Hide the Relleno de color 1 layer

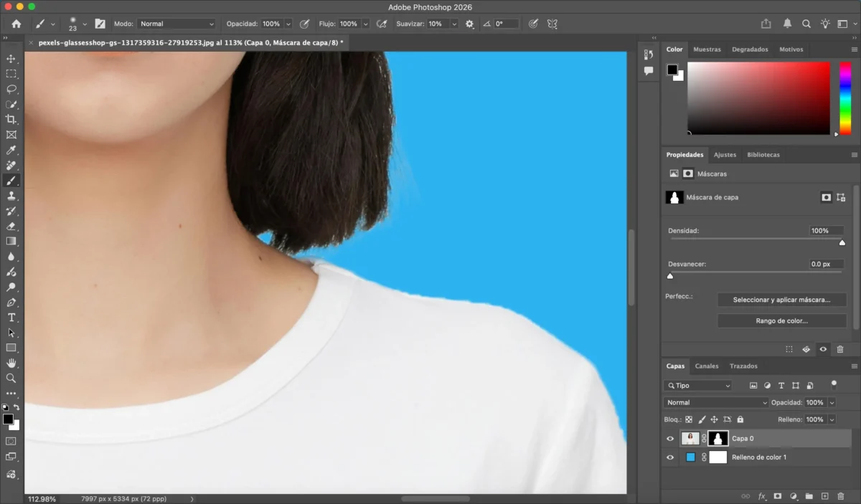coord(670,457)
